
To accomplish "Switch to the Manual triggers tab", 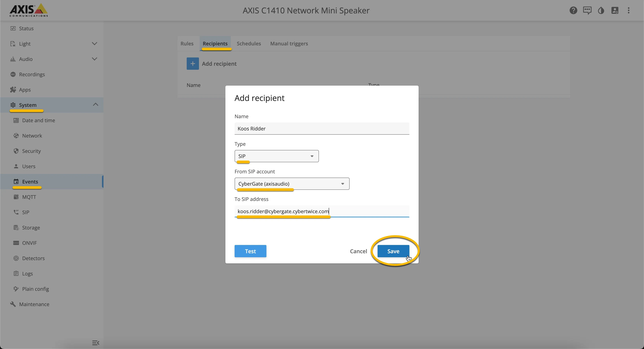I will [x=289, y=44].
